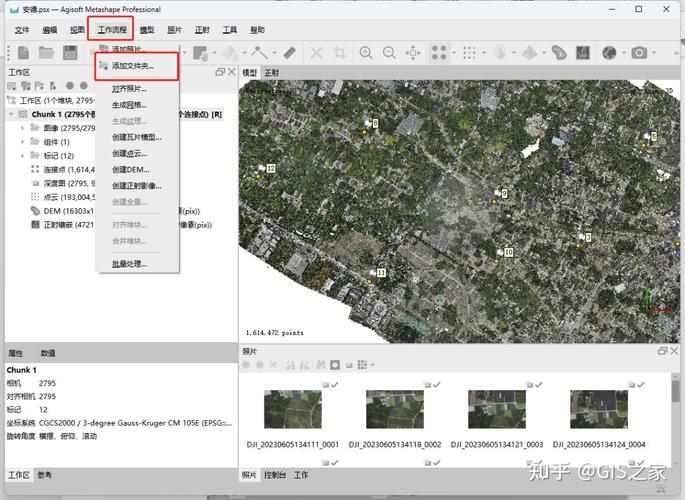Choose 批量处理... from workflow menu
This screenshot has height=500, width=685.
(x=137, y=264)
